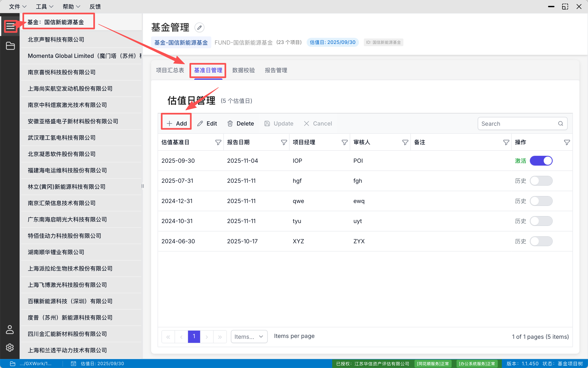Filter the 报告日期 column
The width and height of the screenshot is (588, 368).
(x=284, y=142)
